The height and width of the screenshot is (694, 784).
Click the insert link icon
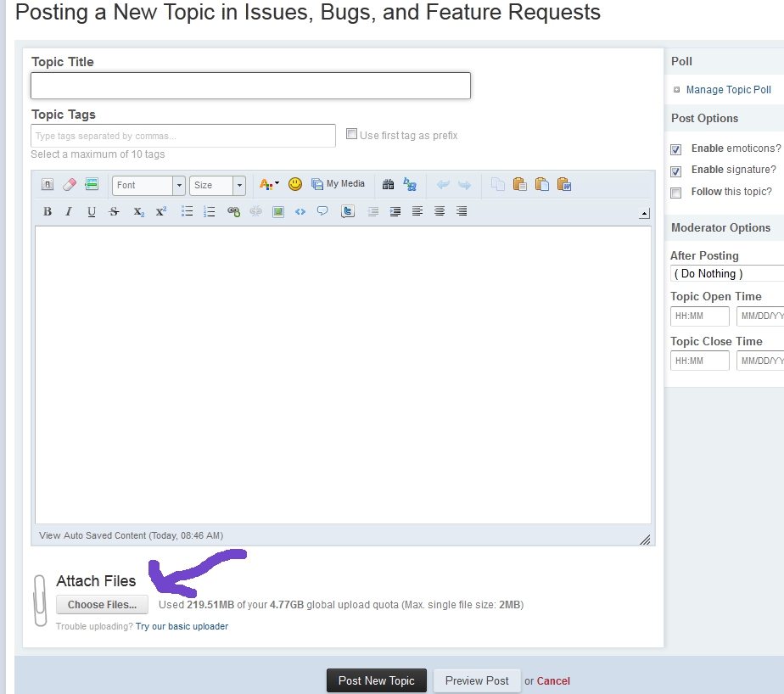[233, 211]
